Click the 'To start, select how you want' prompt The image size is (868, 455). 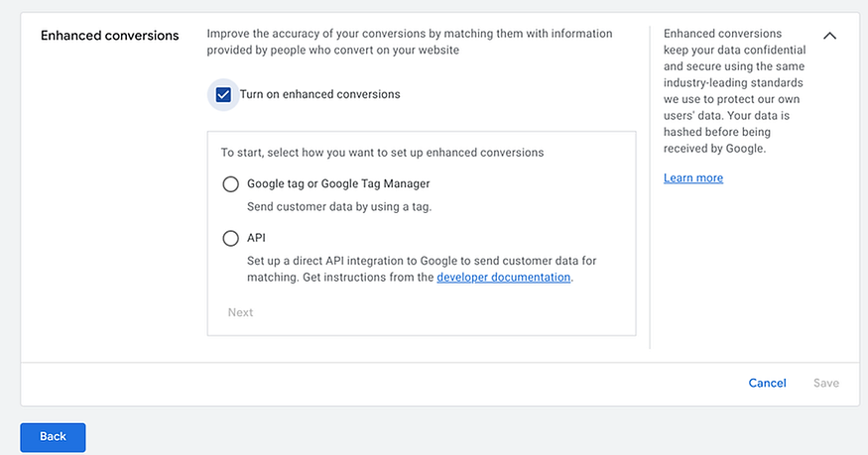[x=382, y=153]
